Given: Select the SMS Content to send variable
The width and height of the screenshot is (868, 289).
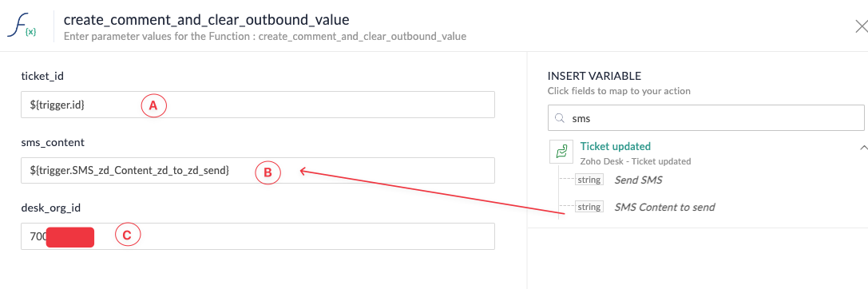Looking at the screenshot, I should pyautogui.click(x=664, y=207).
